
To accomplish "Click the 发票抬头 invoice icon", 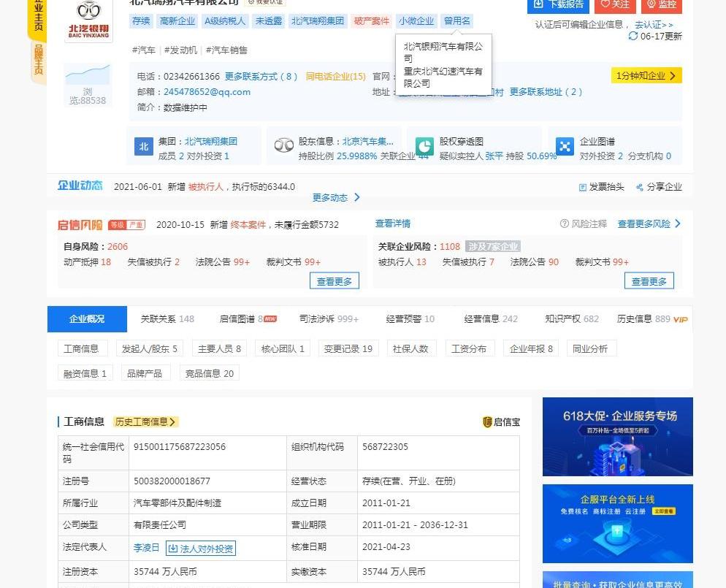I will pos(582,187).
